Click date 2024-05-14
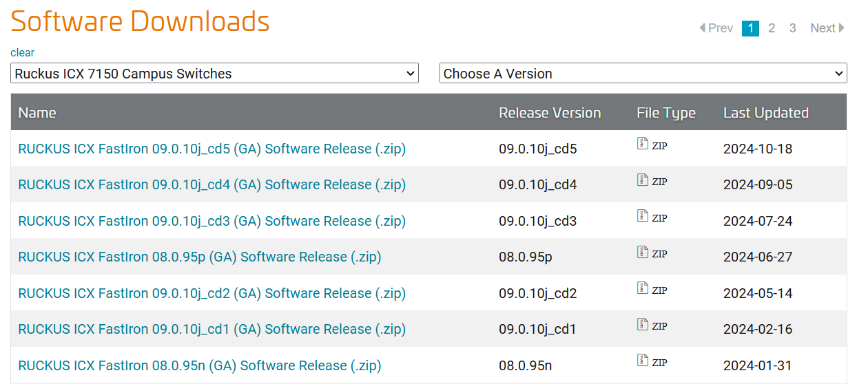The height and width of the screenshot is (384, 868). (x=758, y=293)
